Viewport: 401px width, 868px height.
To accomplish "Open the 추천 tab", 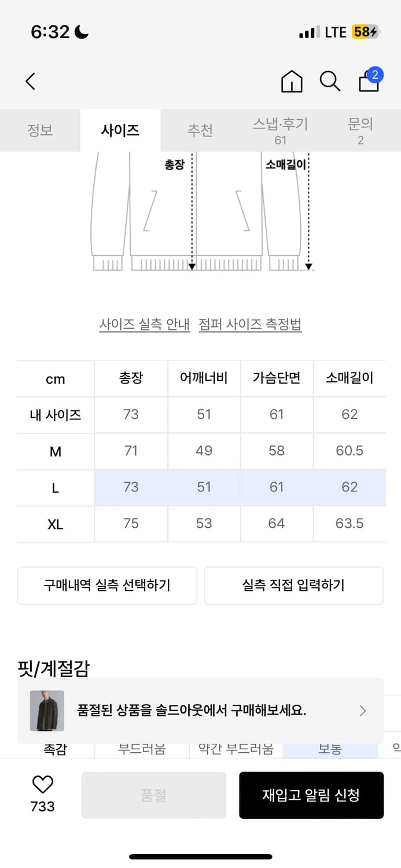I will pos(200,130).
